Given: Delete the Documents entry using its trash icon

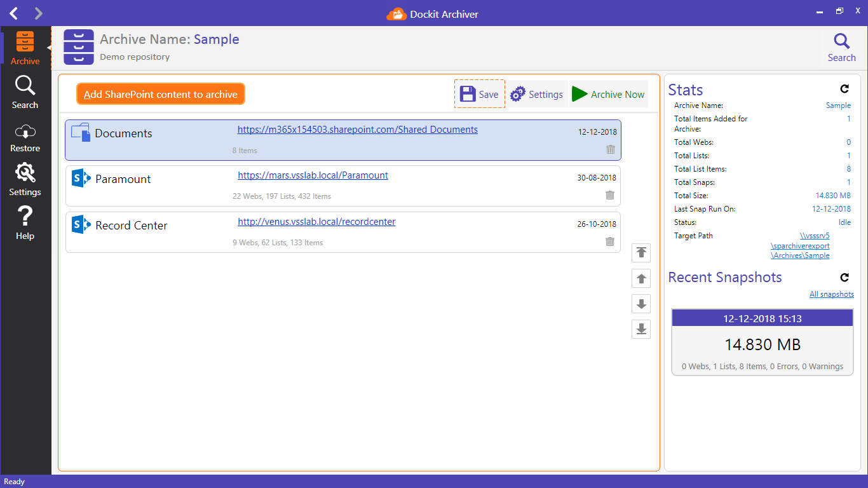Looking at the screenshot, I should (610, 149).
